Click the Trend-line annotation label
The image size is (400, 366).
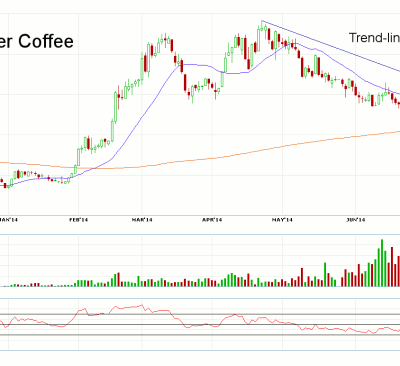(374, 38)
